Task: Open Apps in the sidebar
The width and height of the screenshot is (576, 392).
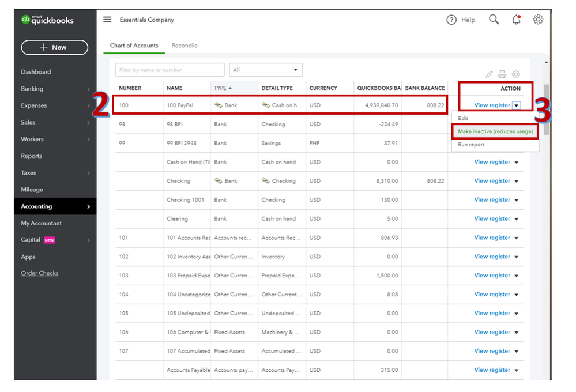Action: pos(28,257)
